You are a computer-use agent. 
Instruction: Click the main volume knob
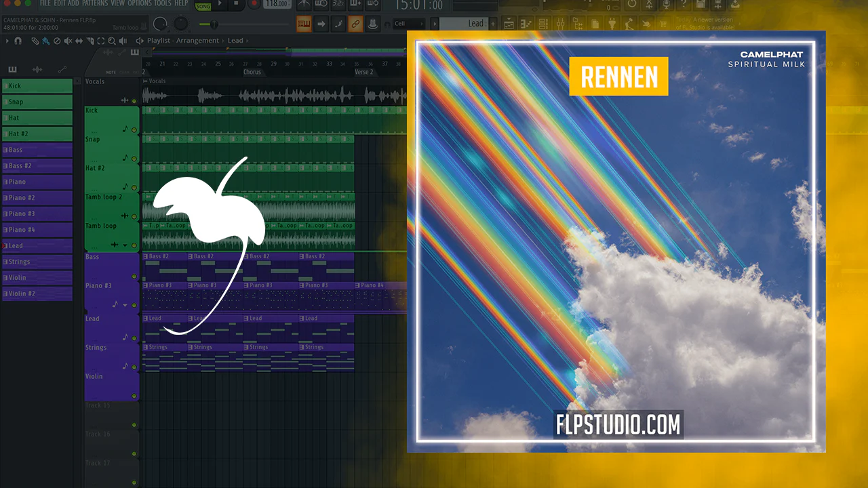click(160, 24)
